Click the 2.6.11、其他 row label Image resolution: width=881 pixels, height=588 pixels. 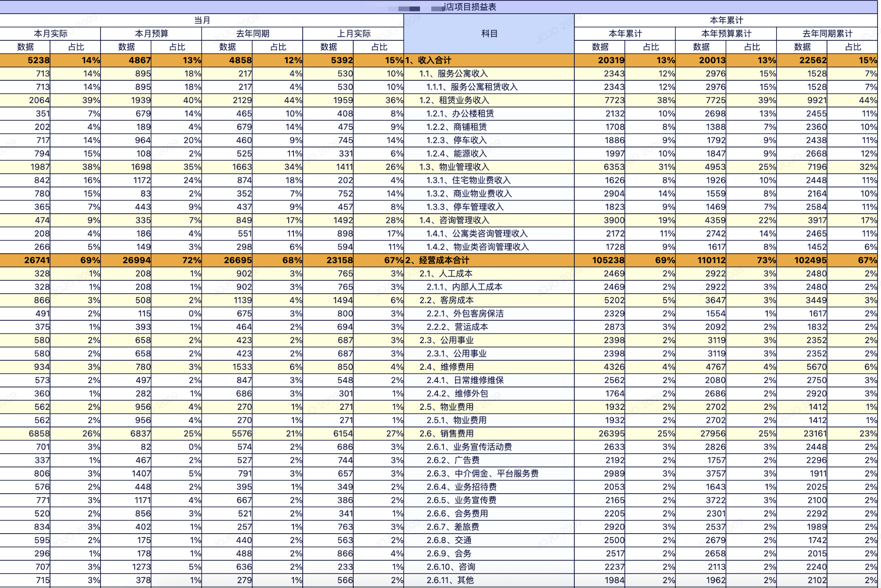[450, 580]
